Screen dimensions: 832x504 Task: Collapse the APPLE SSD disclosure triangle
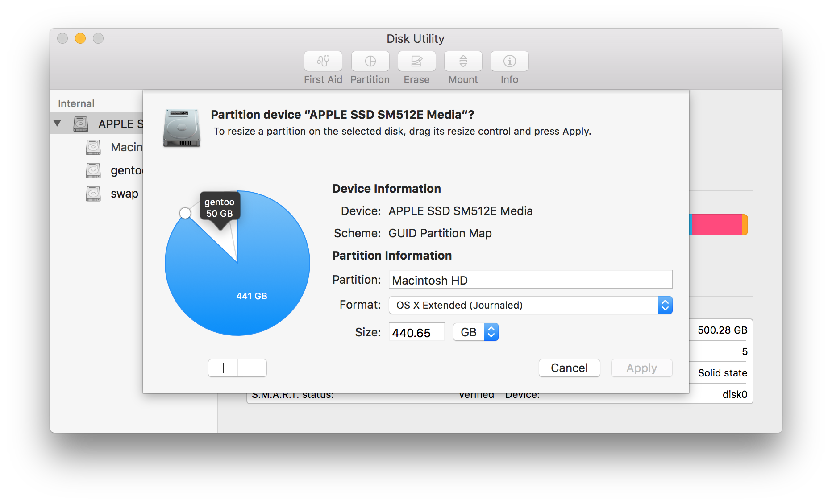[57, 123]
